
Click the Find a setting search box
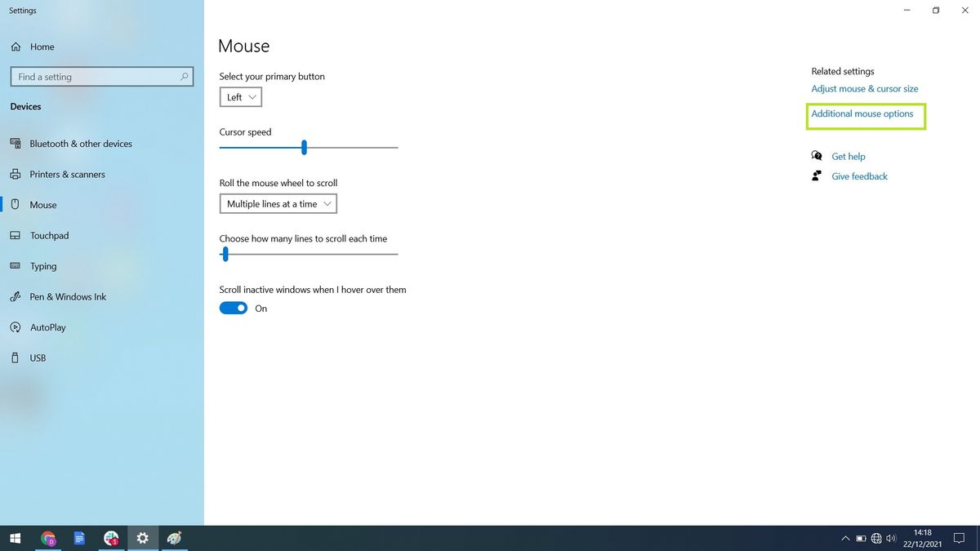[x=101, y=76]
